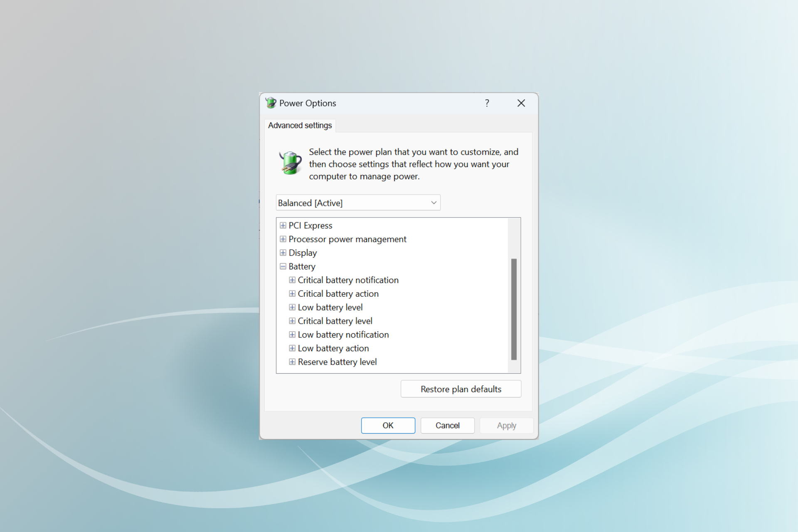The image size is (798, 532).
Task: Expand the Critical battery level item
Action: (x=292, y=320)
